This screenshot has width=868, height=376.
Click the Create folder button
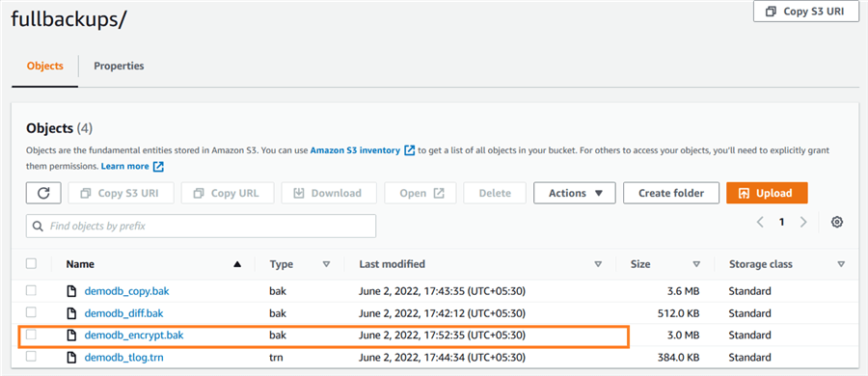[671, 193]
